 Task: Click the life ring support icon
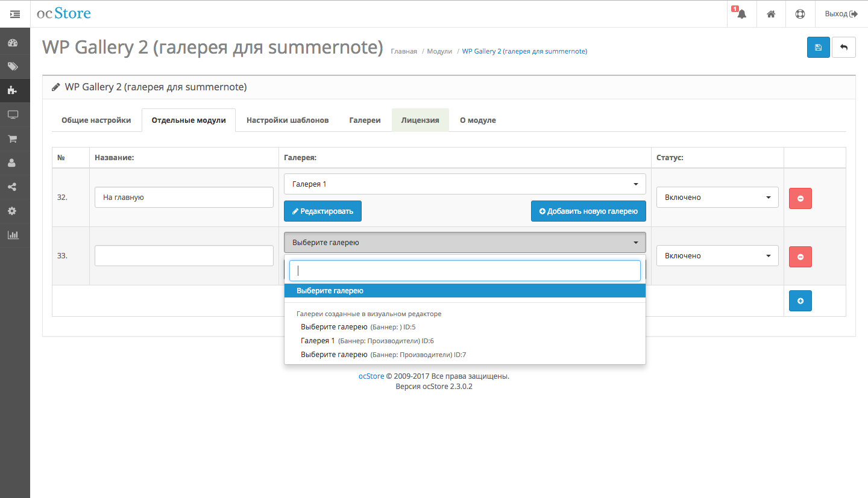(x=800, y=14)
